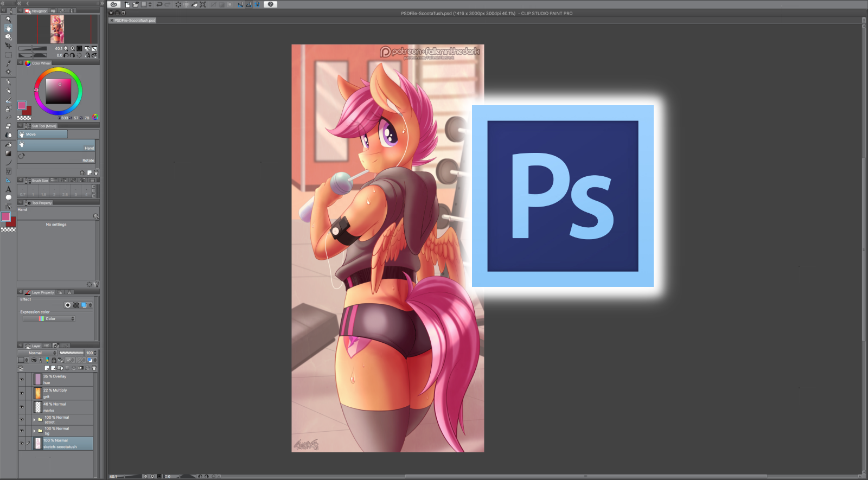Open the layer blending mode Normal dropdown
868x480 pixels.
pyautogui.click(x=37, y=353)
